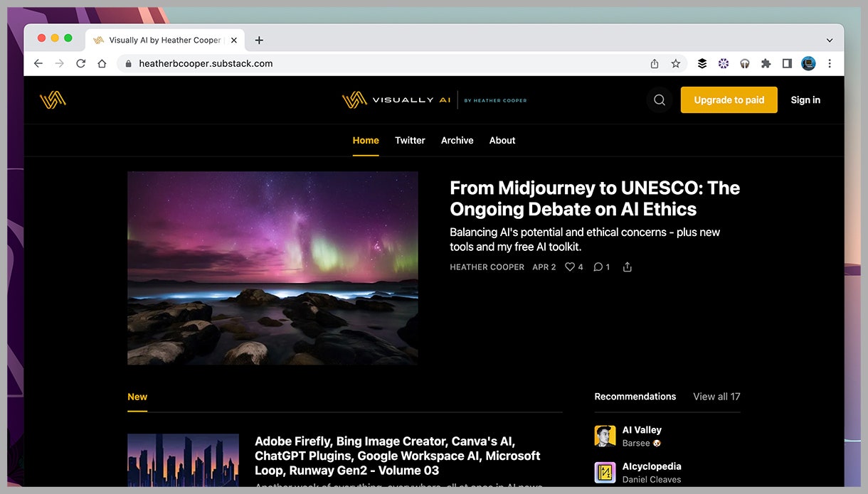The width and height of the screenshot is (868, 494).
Task: Bookmark this page with star icon
Action: (676, 63)
